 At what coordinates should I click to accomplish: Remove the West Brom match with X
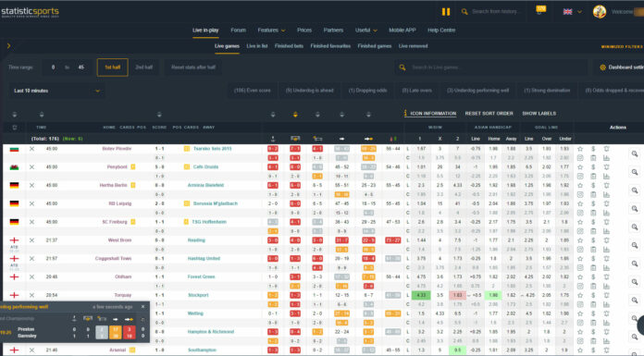(x=31, y=240)
